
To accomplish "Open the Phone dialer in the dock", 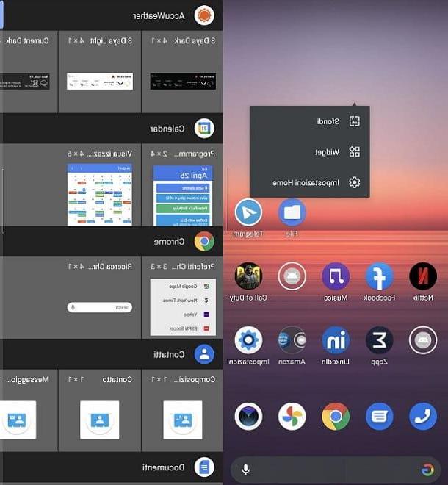I will pyautogui.click(x=423, y=417).
